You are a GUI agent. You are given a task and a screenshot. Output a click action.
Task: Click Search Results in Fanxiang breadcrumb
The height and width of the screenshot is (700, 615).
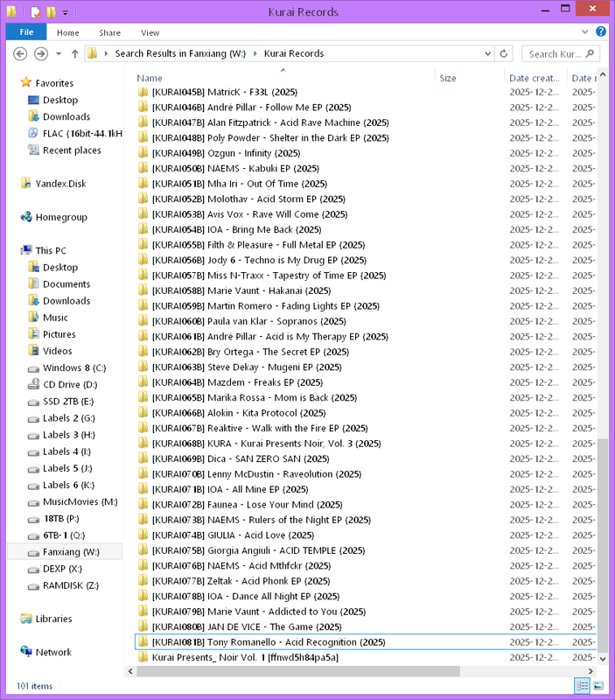[x=180, y=53]
